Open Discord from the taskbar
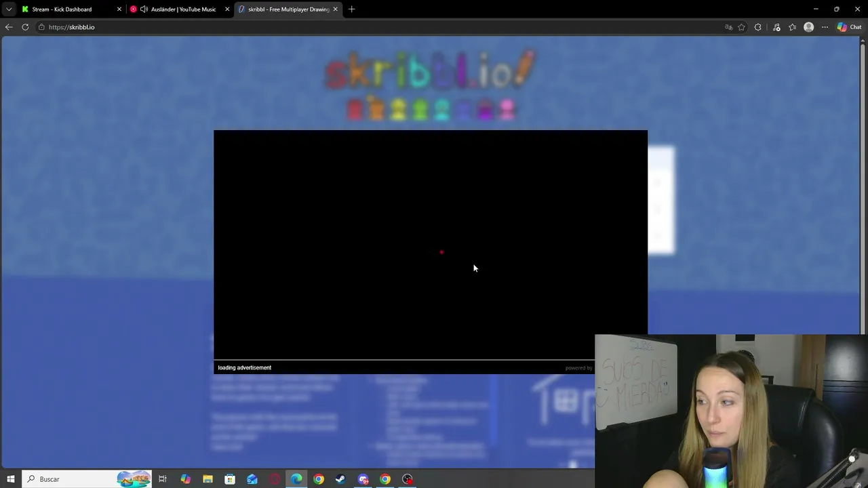Screen dimensions: 868x488 click(363, 479)
